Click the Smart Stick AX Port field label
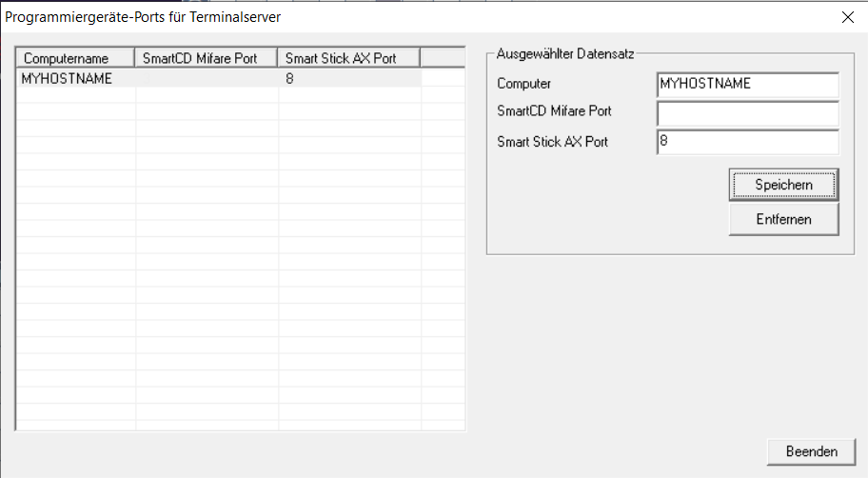868x478 pixels. pos(552,142)
